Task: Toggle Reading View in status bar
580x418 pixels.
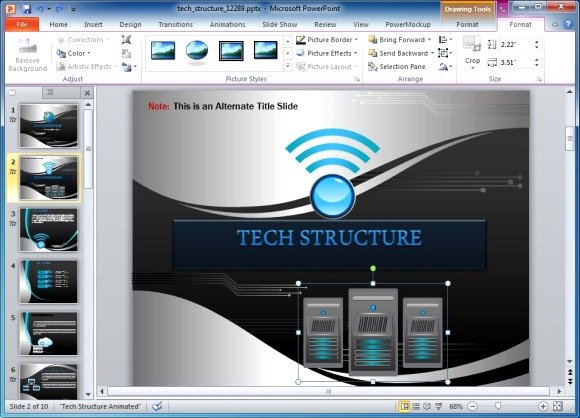Action: (x=427, y=407)
